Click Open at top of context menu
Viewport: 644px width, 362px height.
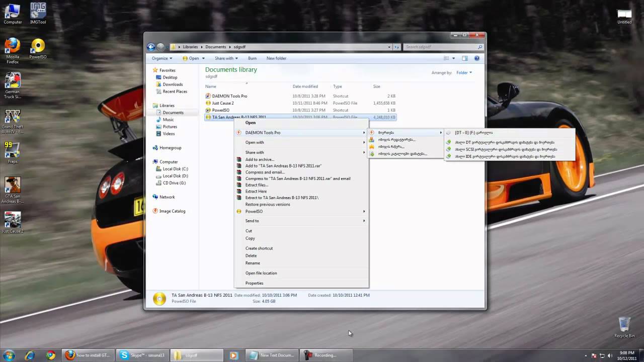click(301, 123)
